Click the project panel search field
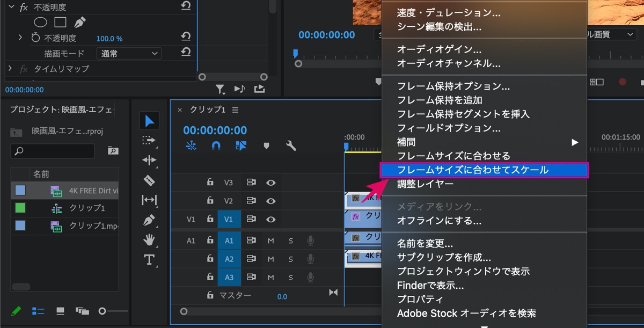 coord(53,151)
